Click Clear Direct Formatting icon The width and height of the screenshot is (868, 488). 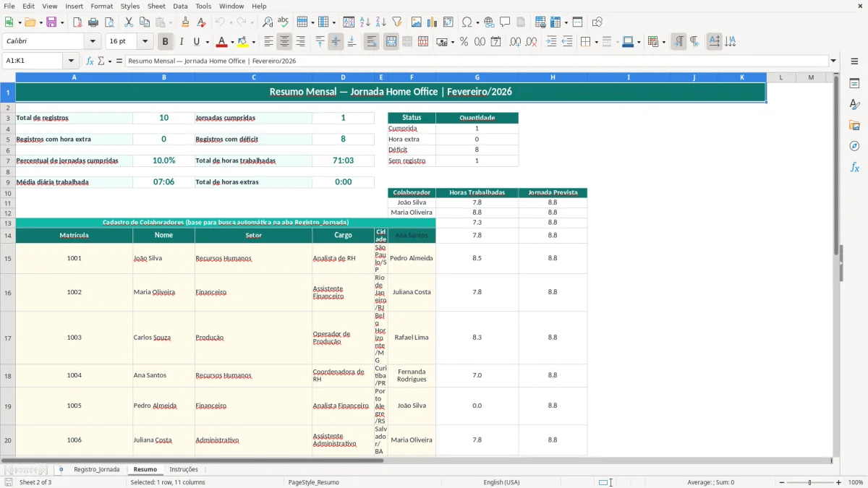point(200,22)
